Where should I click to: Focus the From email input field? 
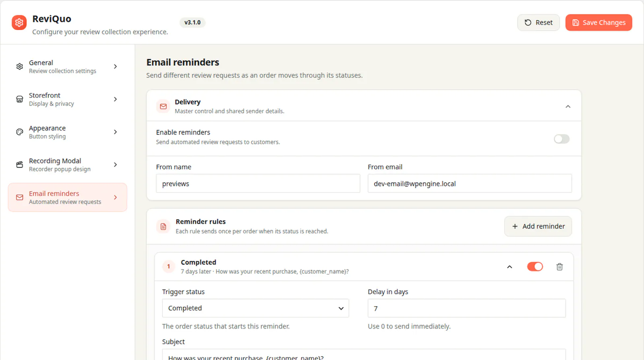pyautogui.click(x=470, y=184)
